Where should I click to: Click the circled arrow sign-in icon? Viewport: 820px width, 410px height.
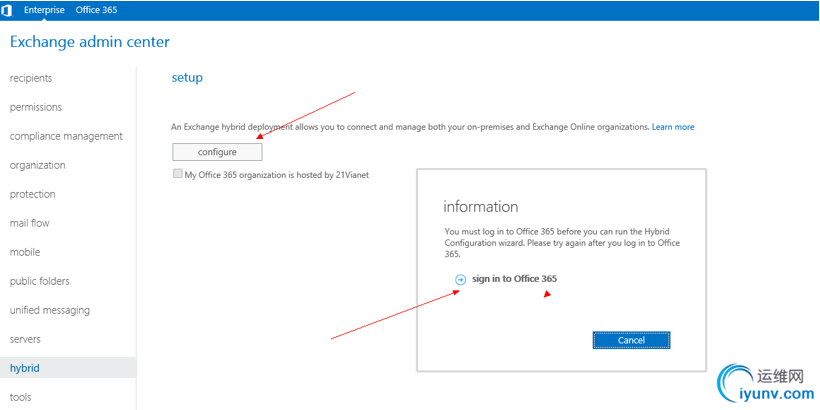pyautogui.click(x=460, y=280)
